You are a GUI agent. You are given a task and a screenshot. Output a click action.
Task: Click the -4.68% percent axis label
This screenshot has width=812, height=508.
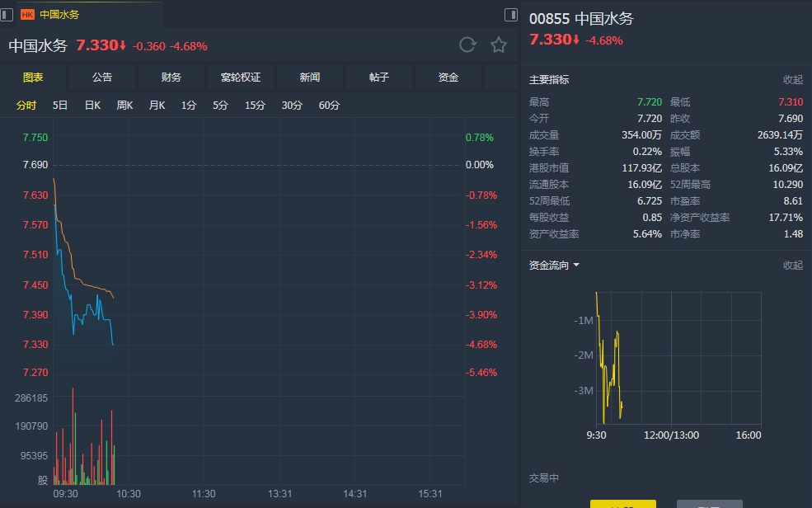(x=481, y=345)
